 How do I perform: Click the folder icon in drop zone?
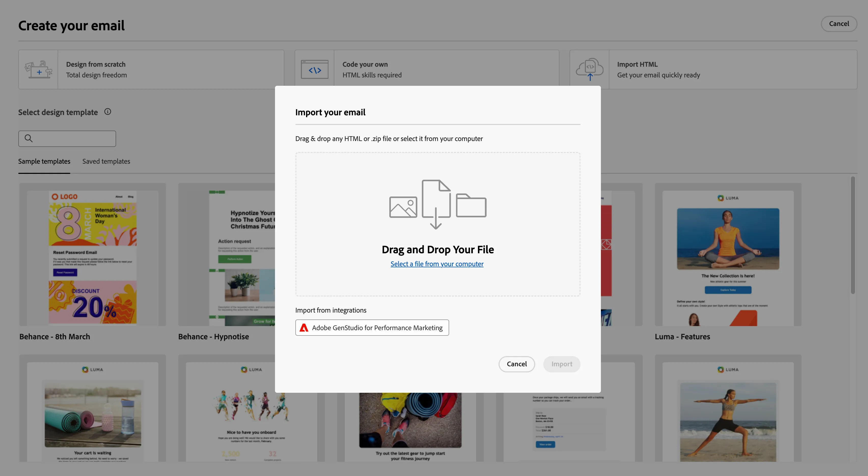pos(471,205)
